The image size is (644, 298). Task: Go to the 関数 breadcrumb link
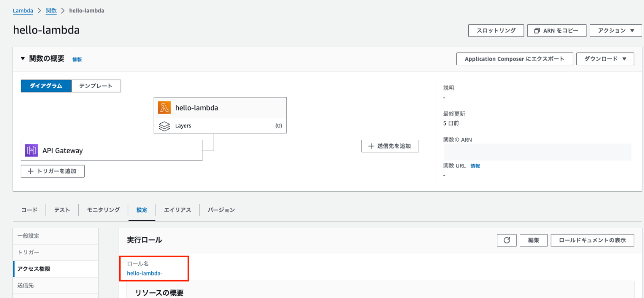pyautogui.click(x=51, y=11)
